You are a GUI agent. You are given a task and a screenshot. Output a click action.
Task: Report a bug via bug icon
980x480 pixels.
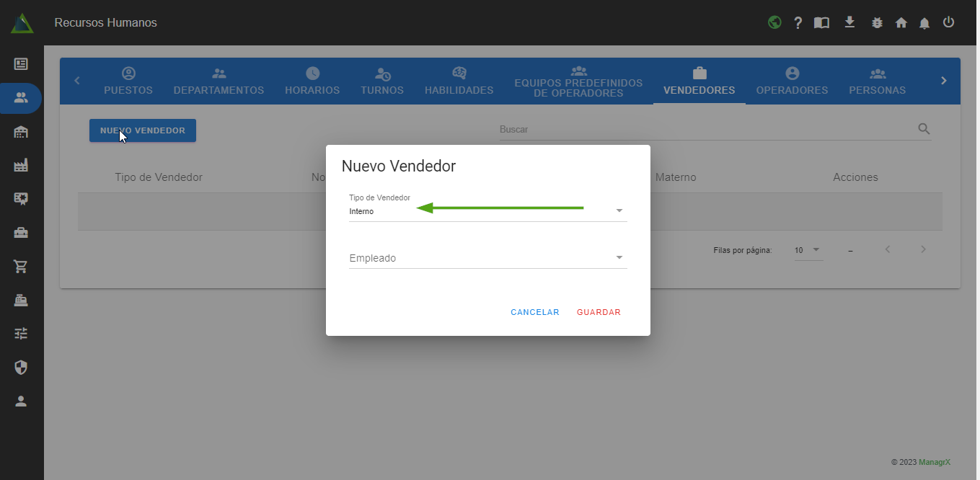[877, 23]
